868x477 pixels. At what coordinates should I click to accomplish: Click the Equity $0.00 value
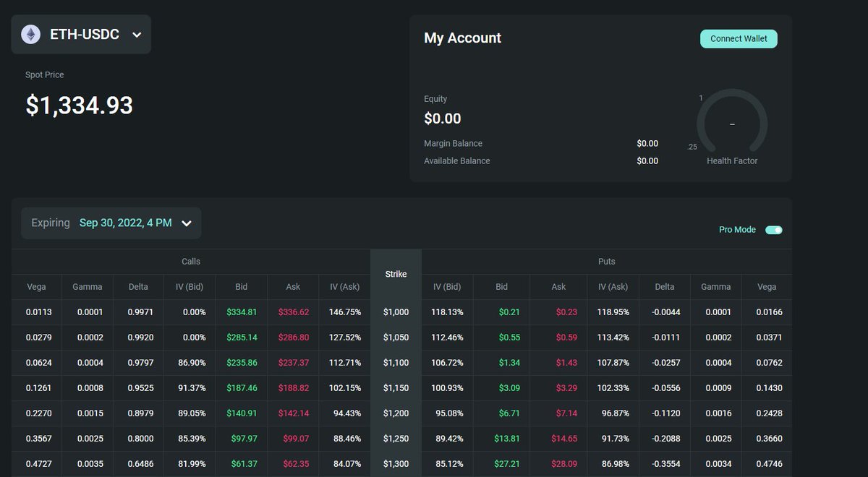(443, 119)
